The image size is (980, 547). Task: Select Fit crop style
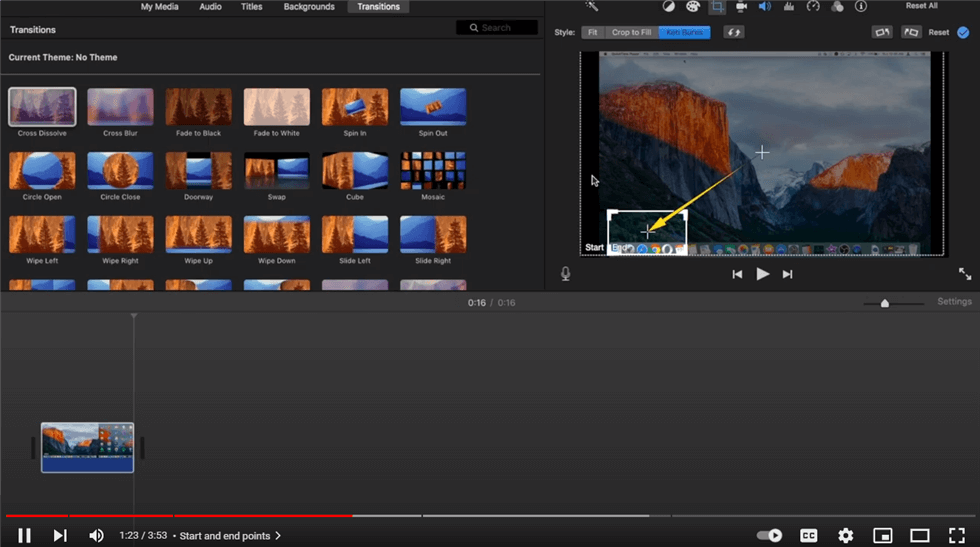[592, 33]
